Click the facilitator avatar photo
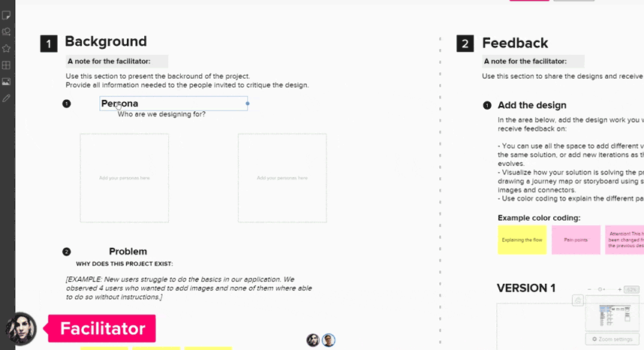Screen dimensions: 644x350 [x=20, y=329]
